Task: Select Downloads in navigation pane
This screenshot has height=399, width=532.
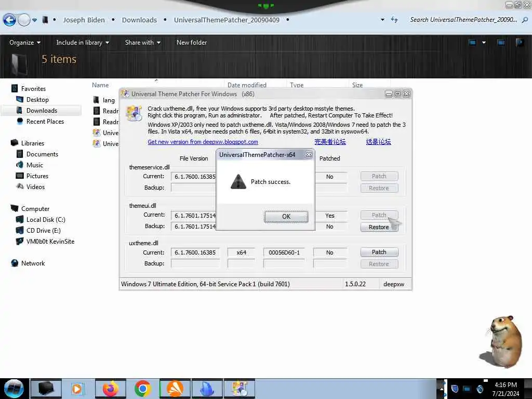Action: [42, 110]
